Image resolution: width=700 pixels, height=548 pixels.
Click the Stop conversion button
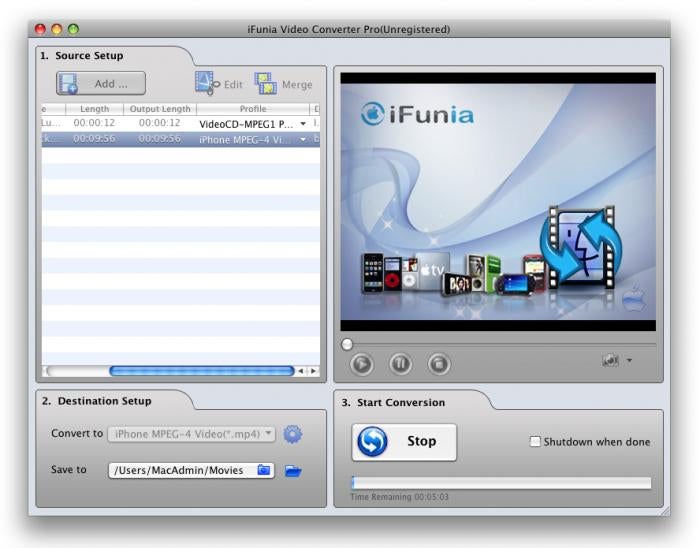(x=404, y=442)
